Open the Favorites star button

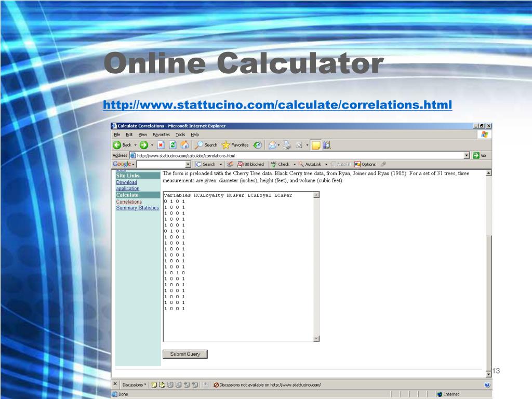coord(235,145)
